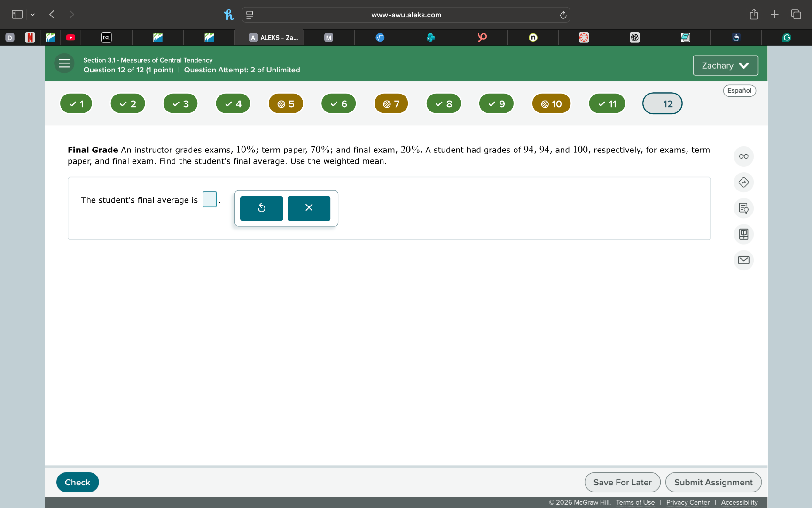Reset your answer with the undo icon
This screenshot has height=508, width=812.
(261, 207)
